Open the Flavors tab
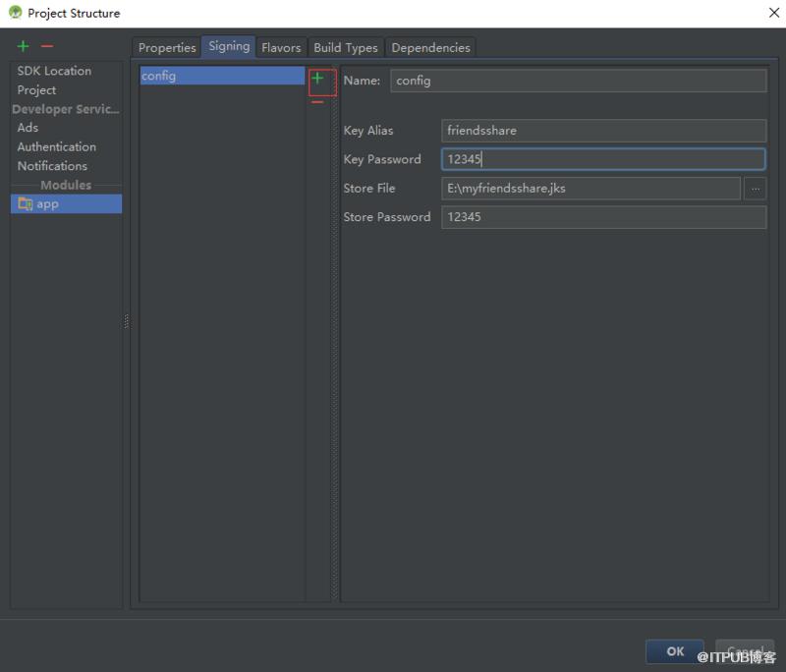786x672 pixels. 281,47
